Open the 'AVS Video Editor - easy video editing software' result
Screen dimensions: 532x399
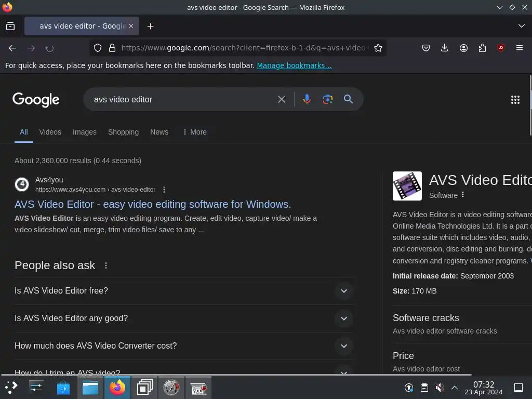click(153, 204)
